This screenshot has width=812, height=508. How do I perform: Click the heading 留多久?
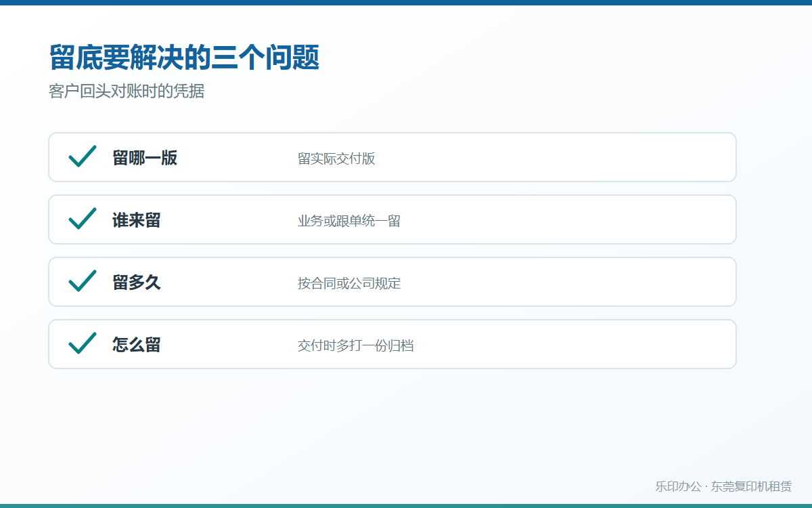(137, 282)
